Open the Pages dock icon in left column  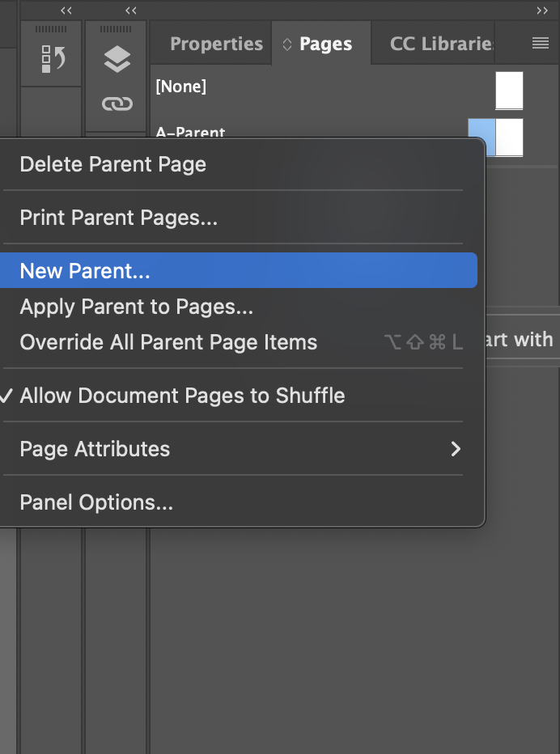pos(53,59)
